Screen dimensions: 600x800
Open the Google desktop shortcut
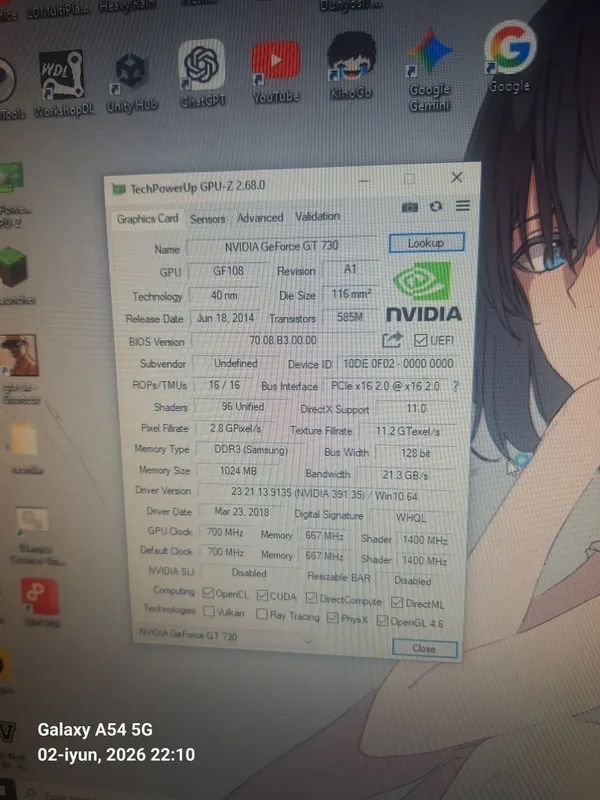click(509, 56)
